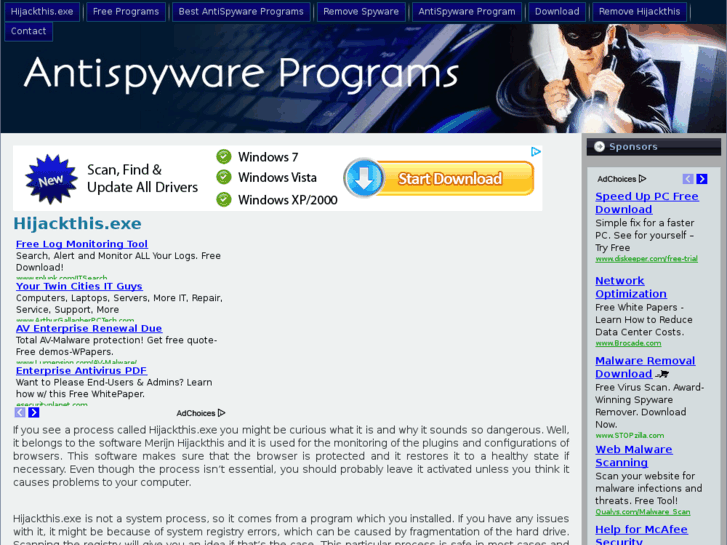
Task: Open Web Malware Scanning sponsor link
Action: point(634,456)
